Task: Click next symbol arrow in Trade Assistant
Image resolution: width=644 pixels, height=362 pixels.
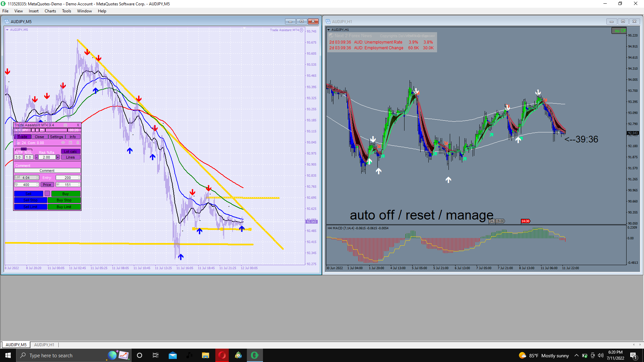Action: [x=37, y=130]
